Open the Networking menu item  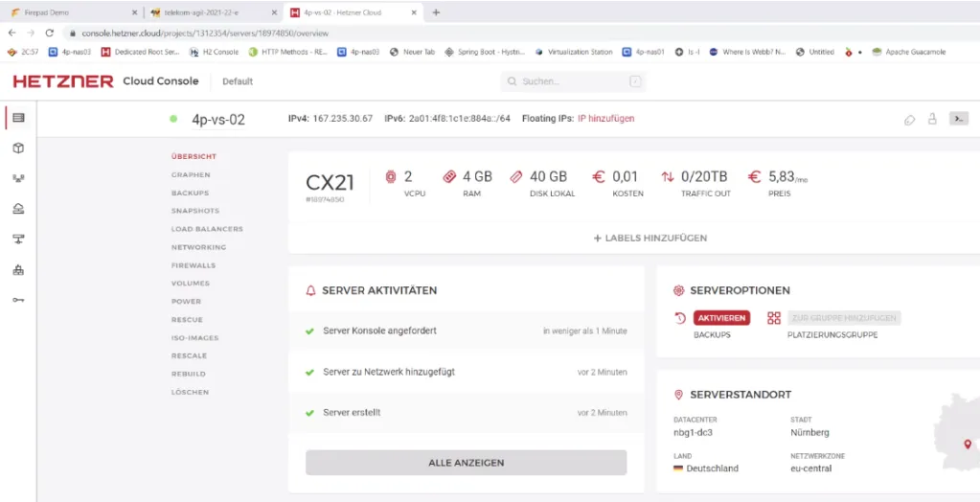(198, 247)
